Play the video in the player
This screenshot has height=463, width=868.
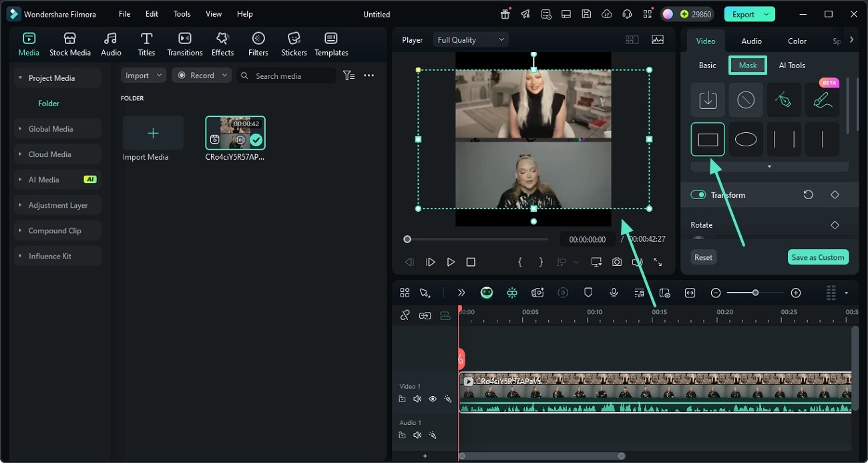click(451, 262)
